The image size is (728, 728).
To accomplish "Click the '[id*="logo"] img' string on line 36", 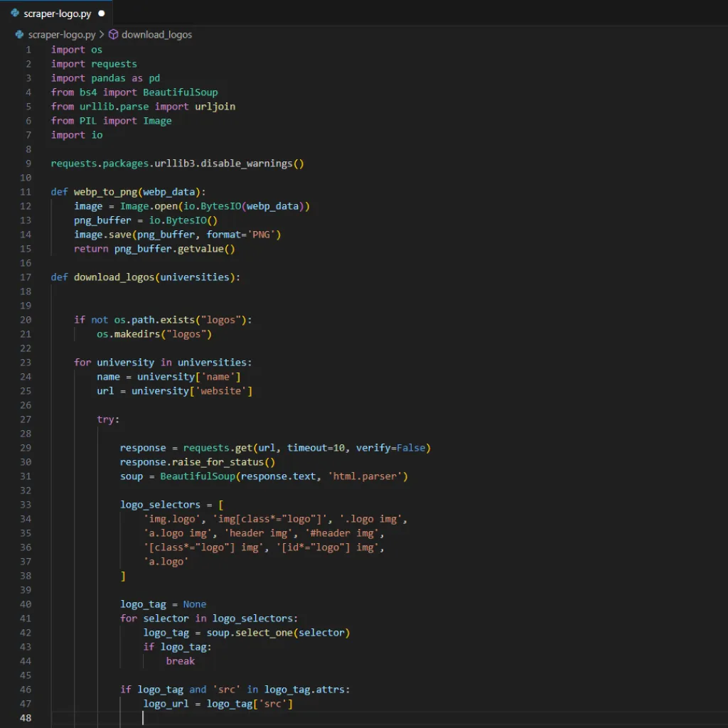I will click(328, 547).
